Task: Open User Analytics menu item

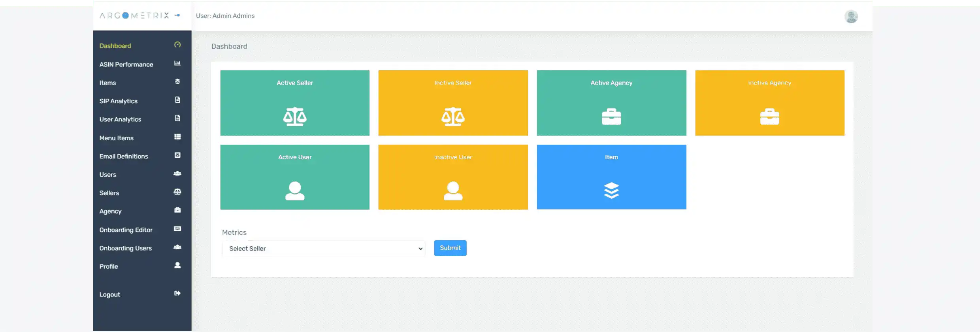Action: [120, 119]
